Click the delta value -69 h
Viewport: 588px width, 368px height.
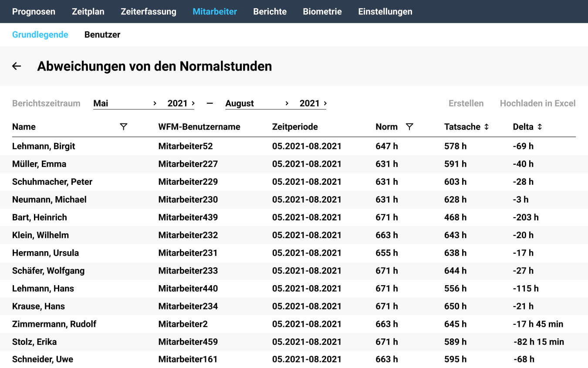[523, 146]
